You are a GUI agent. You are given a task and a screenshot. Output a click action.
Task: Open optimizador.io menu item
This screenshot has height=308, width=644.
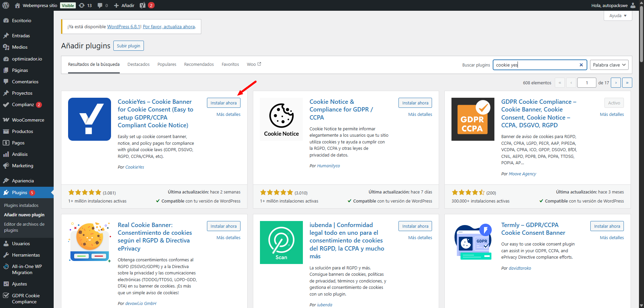tap(27, 59)
